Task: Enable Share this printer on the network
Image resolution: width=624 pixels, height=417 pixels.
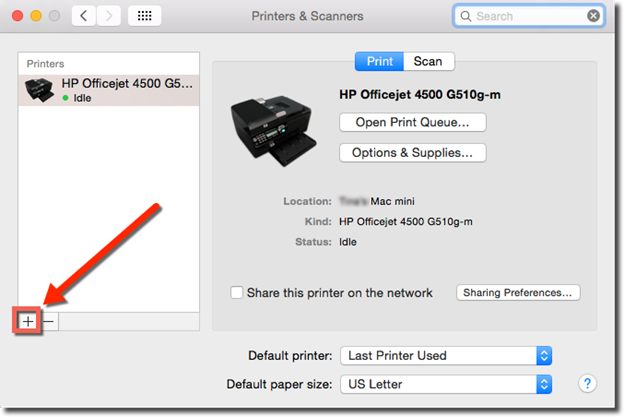Action: click(236, 293)
